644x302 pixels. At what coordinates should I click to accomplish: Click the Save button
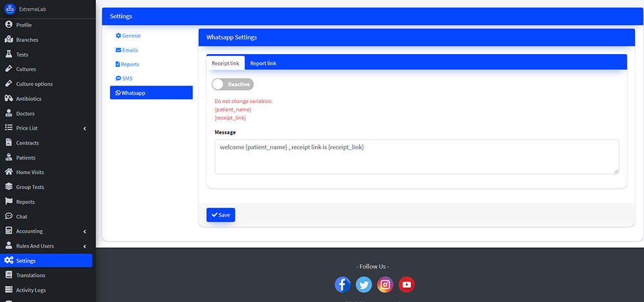220,215
